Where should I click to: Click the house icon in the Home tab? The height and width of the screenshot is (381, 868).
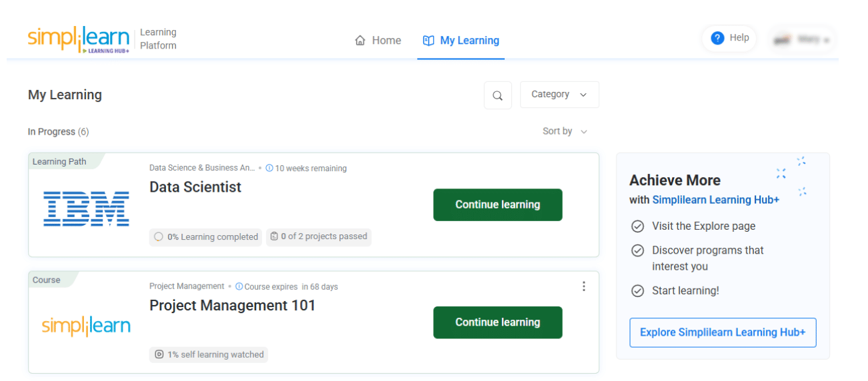point(360,41)
